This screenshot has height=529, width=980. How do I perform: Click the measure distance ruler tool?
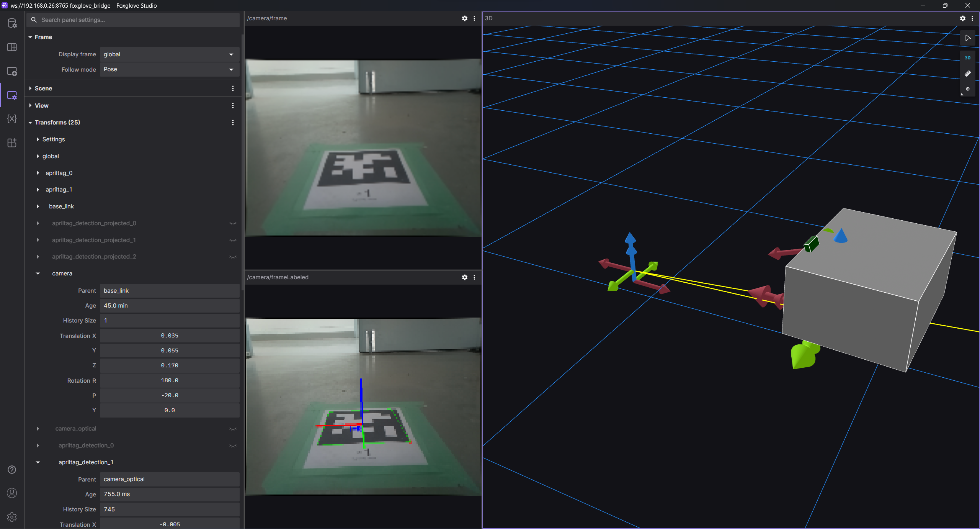point(967,73)
